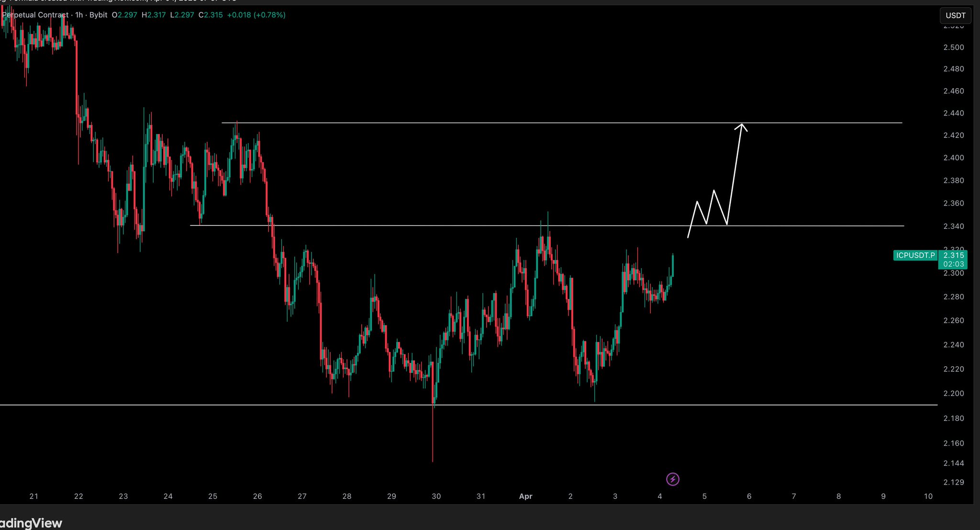Click the 2.500 price scale label
This screenshot has height=530, width=980.
953,47
